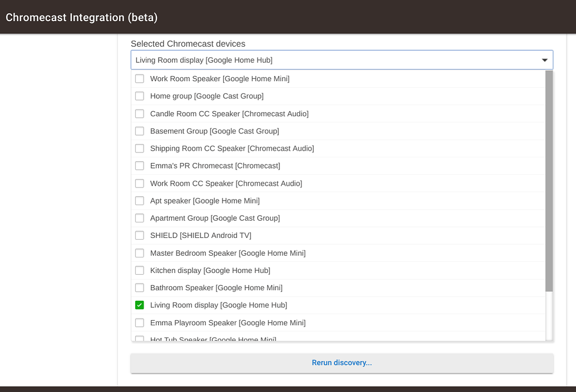This screenshot has width=576, height=392.
Task: Check the Kitchen display Google Home Hub
Action: (139, 270)
